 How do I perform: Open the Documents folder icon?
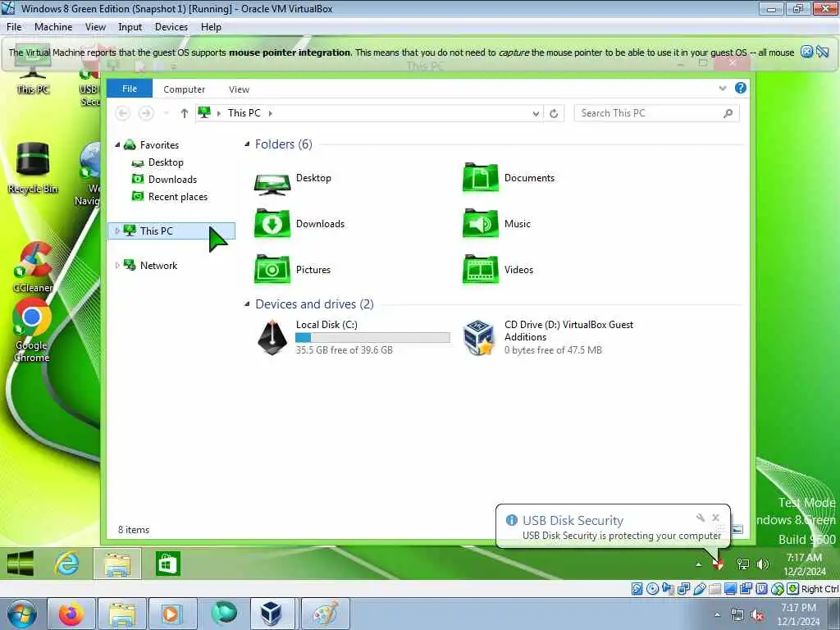point(481,177)
